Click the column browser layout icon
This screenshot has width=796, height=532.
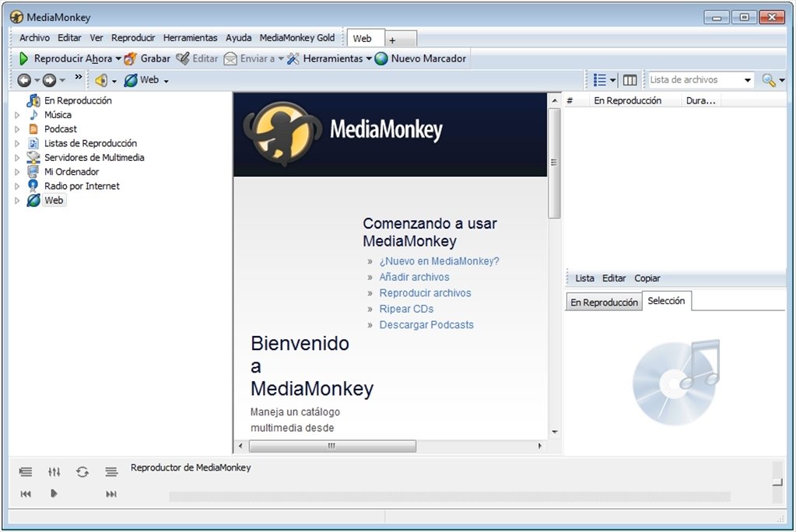630,80
